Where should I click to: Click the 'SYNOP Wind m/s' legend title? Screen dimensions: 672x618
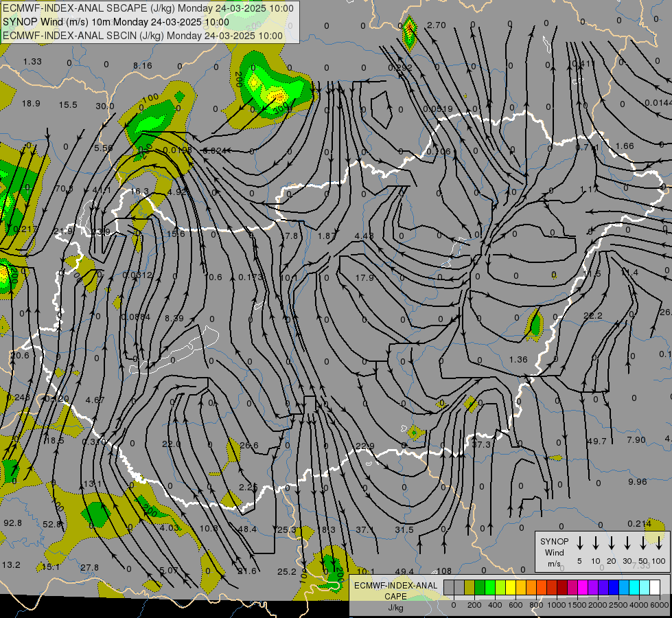tap(554, 552)
